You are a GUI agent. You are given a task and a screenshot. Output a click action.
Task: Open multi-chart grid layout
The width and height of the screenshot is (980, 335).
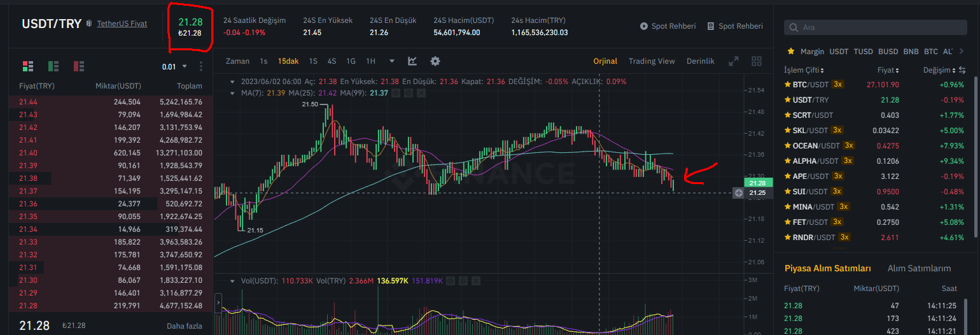click(757, 61)
